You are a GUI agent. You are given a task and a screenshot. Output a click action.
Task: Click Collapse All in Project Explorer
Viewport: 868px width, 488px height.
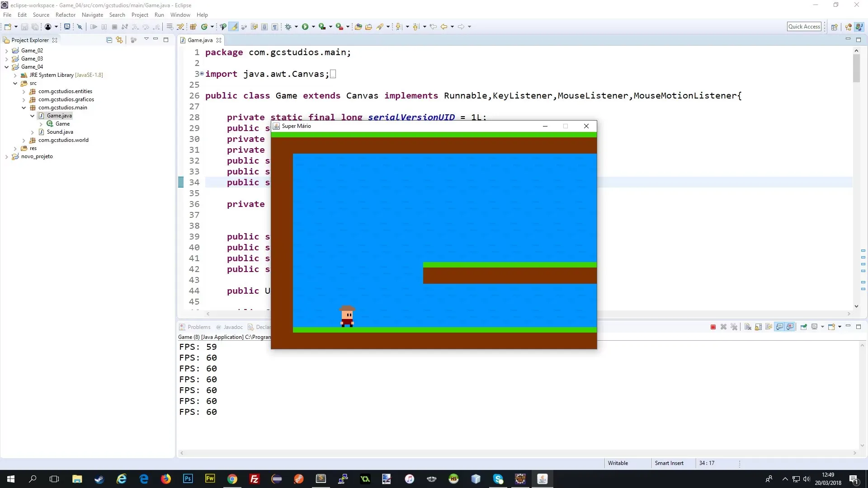(109, 40)
